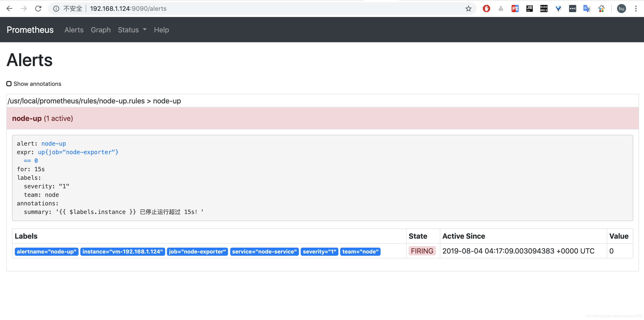Screen dimensions: 644x320
Task: Open the red AdBlock hand extension
Action: pos(486,9)
